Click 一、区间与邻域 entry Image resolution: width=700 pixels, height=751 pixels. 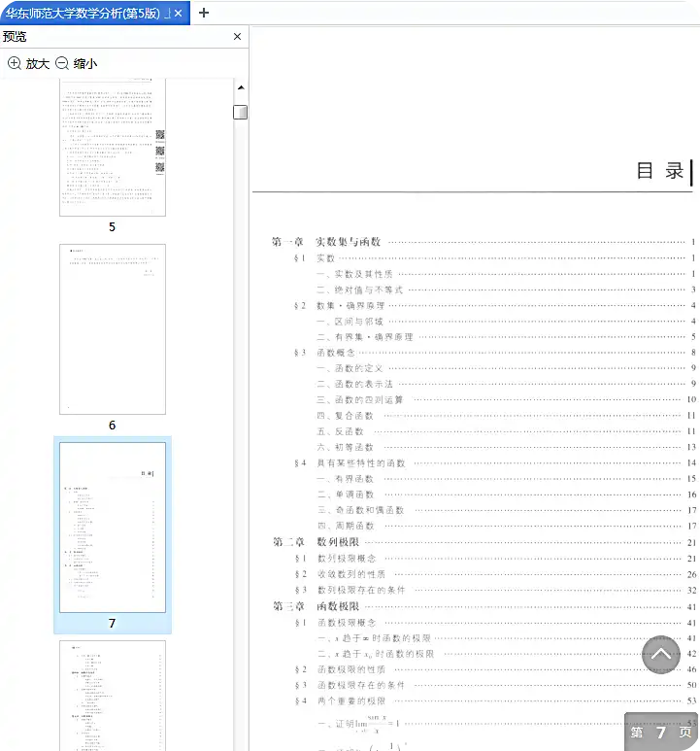point(506,322)
